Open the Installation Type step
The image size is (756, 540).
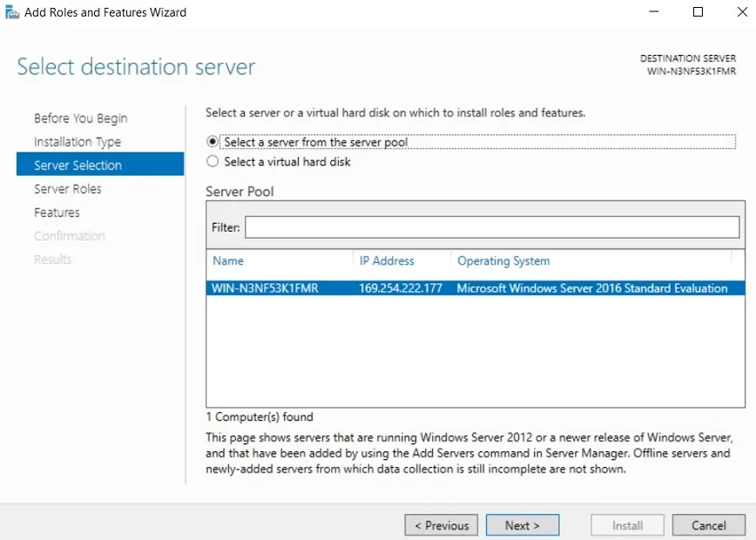click(x=78, y=142)
